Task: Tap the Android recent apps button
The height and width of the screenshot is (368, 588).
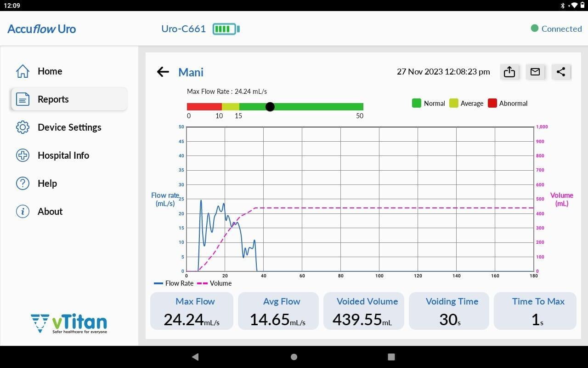Action: click(x=391, y=357)
